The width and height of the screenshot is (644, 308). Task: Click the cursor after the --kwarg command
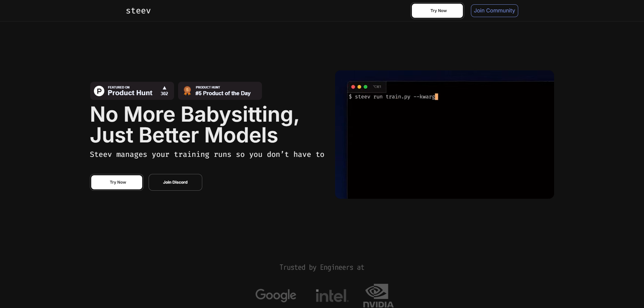coord(436,97)
